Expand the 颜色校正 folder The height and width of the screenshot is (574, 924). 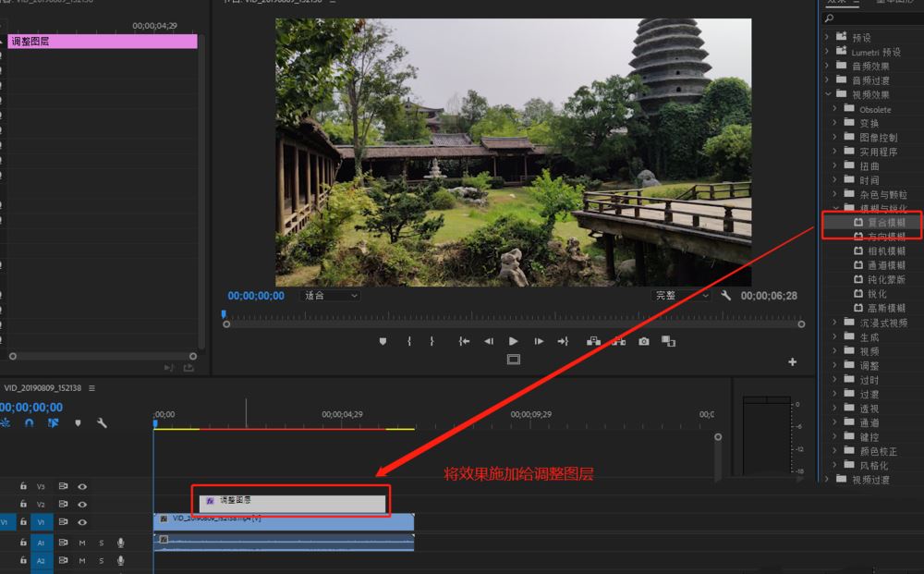[834, 451]
